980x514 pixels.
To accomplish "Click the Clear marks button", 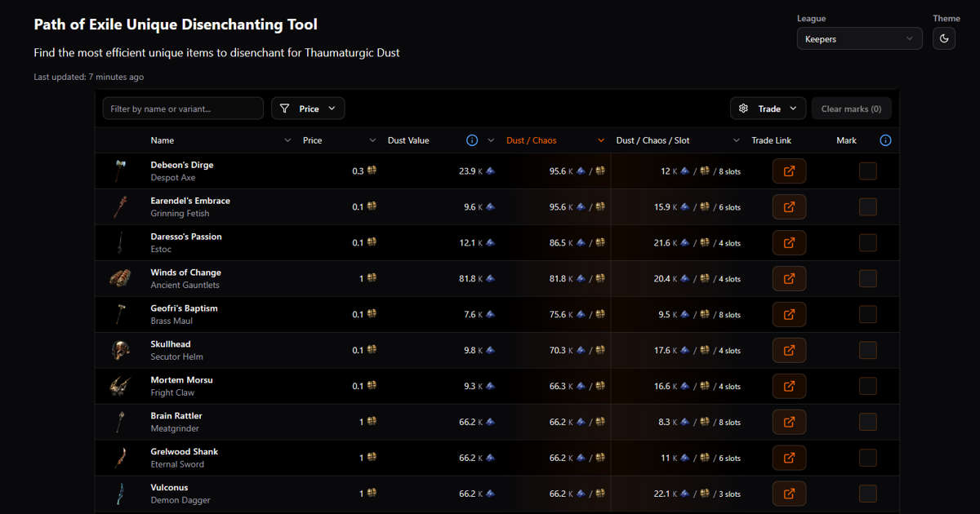I will tap(851, 108).
